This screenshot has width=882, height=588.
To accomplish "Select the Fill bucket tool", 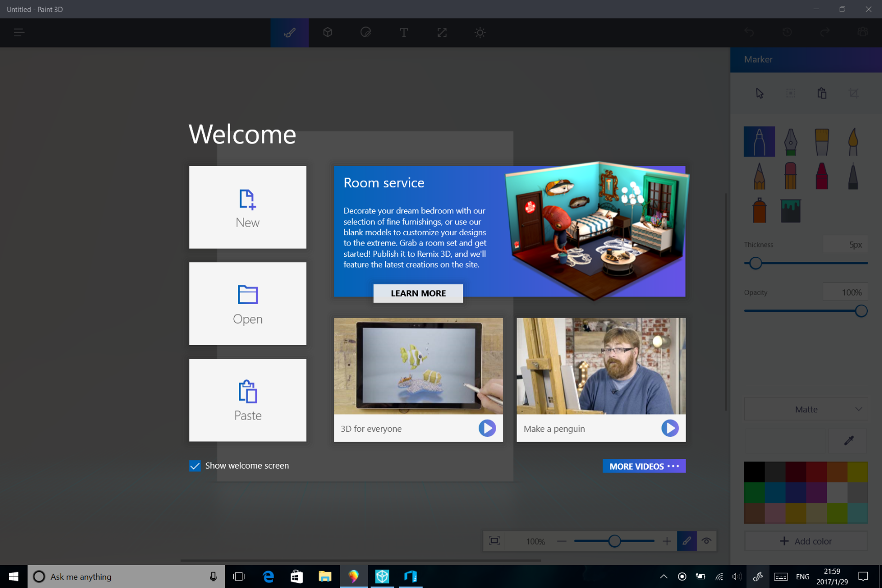I will (791, 210).
